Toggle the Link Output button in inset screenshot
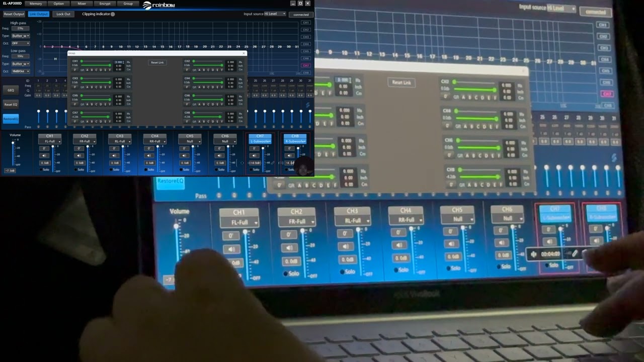Image resolution: width=644 pixels, height=362 pixels. point(39,14)
